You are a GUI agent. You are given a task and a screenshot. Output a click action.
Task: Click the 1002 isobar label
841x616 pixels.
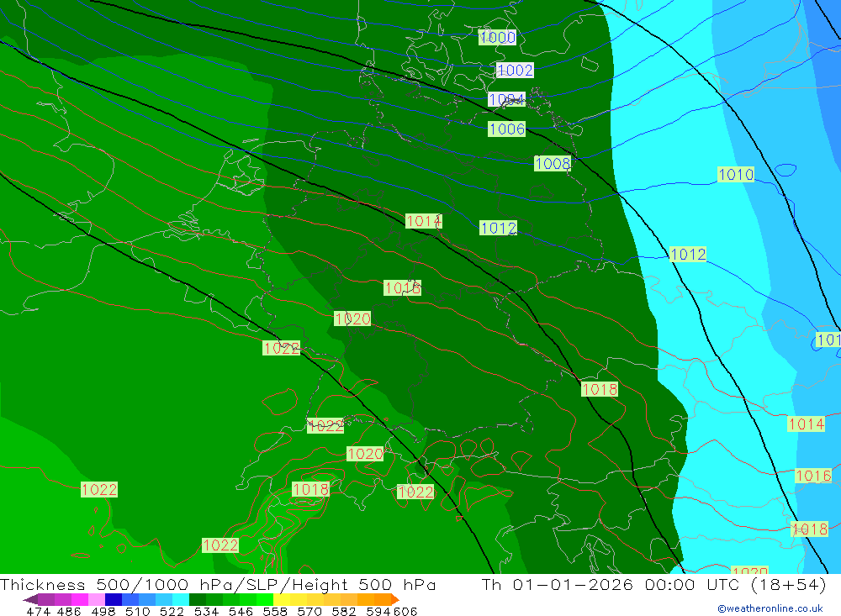pyautogui.click(x=515, y=71)
